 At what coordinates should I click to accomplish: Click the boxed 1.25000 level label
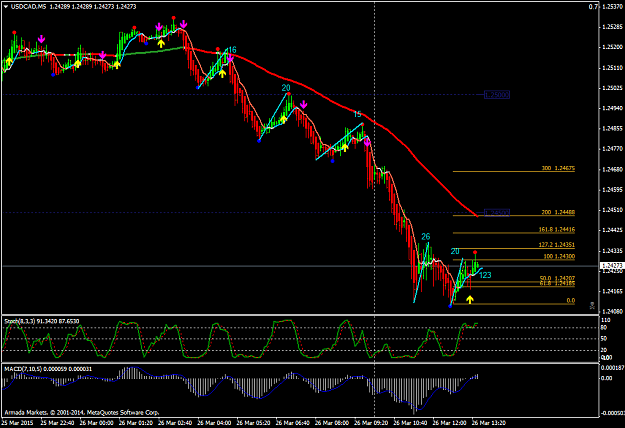coord(497,95)
